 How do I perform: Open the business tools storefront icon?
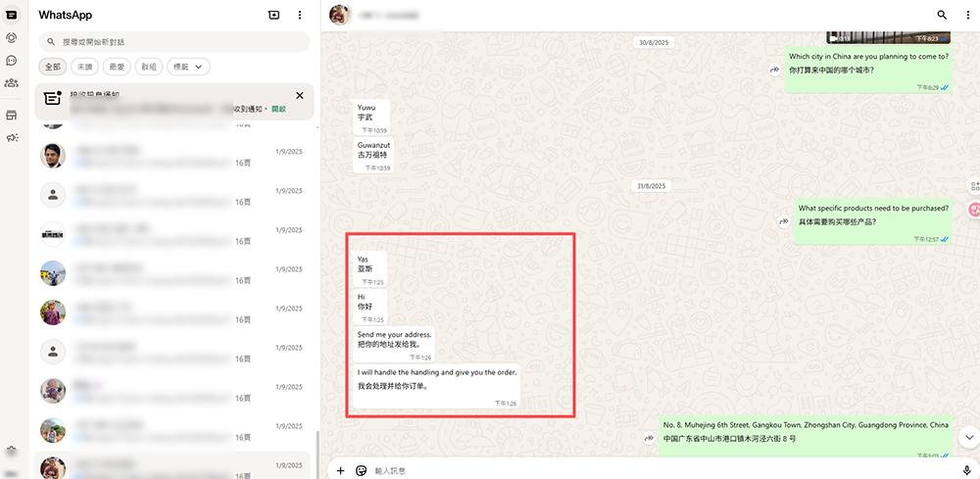pyautogui.click(x=11, y=115)
